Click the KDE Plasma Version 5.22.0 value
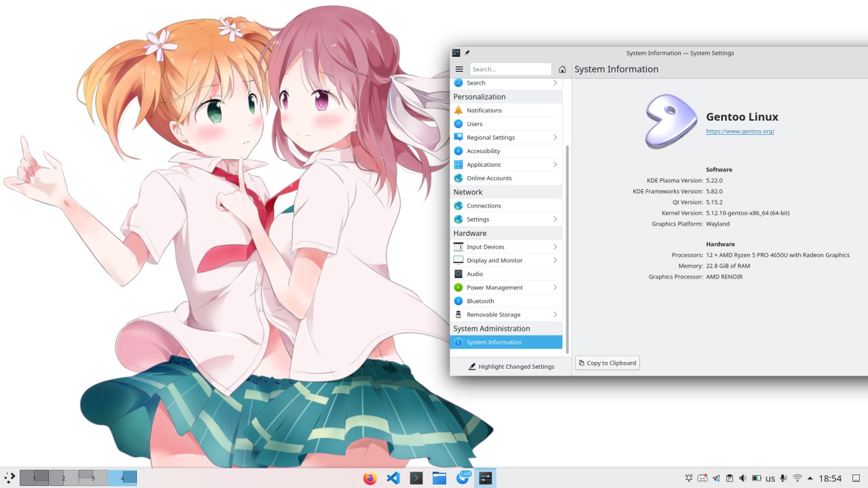This screenshot has height=488, width=868. point(714,180)
